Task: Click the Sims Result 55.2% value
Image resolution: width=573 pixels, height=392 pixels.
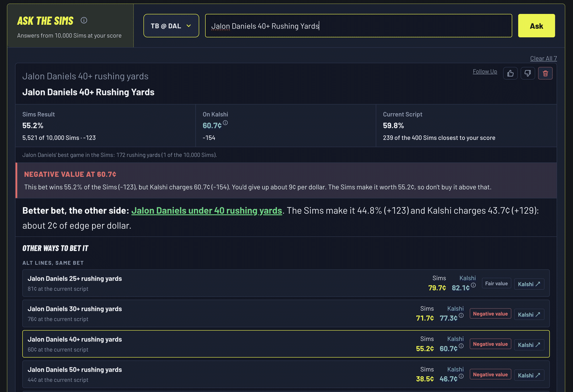Action: 33,126
